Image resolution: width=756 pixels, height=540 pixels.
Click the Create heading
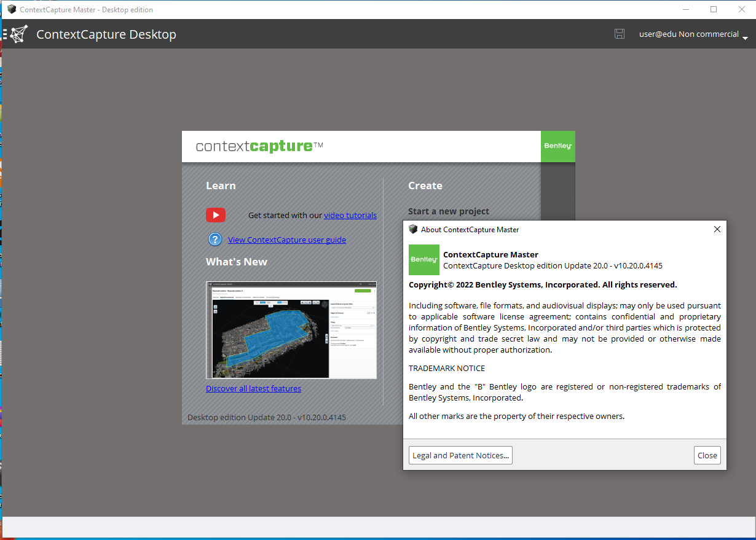(x=425, y=186)
